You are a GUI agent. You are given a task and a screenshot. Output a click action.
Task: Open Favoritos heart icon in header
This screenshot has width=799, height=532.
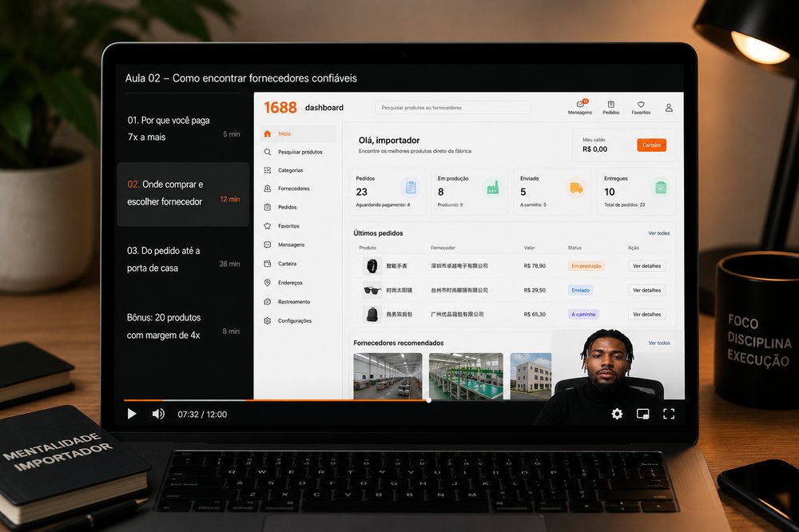641,107
